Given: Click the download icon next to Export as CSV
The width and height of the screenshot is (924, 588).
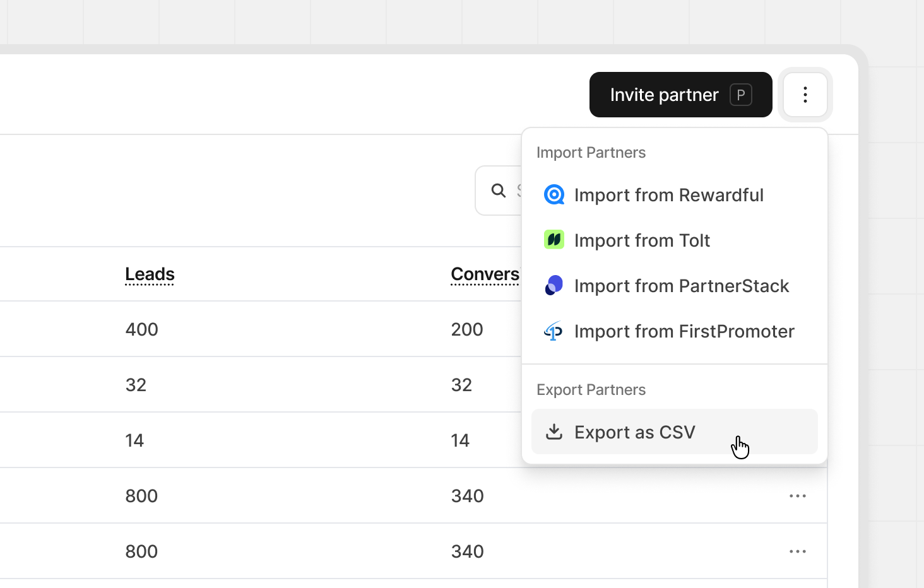Looking at the screenshot, I should [x=555, y=432].
